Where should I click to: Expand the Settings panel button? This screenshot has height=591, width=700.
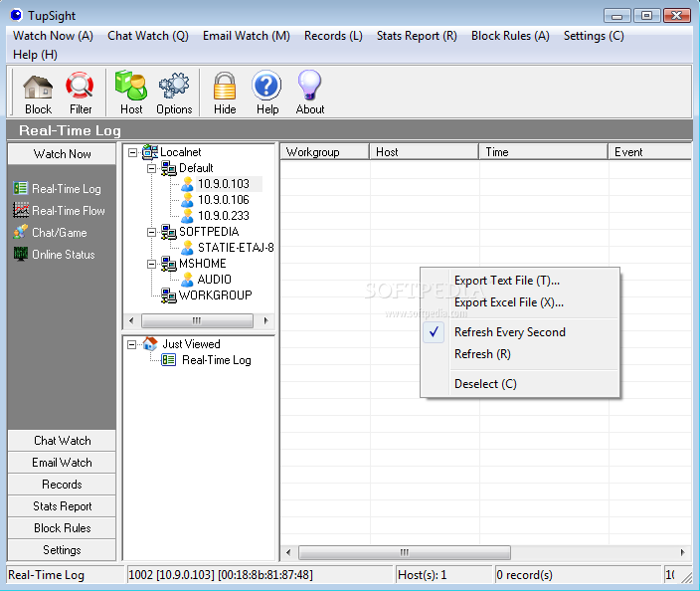62,550
